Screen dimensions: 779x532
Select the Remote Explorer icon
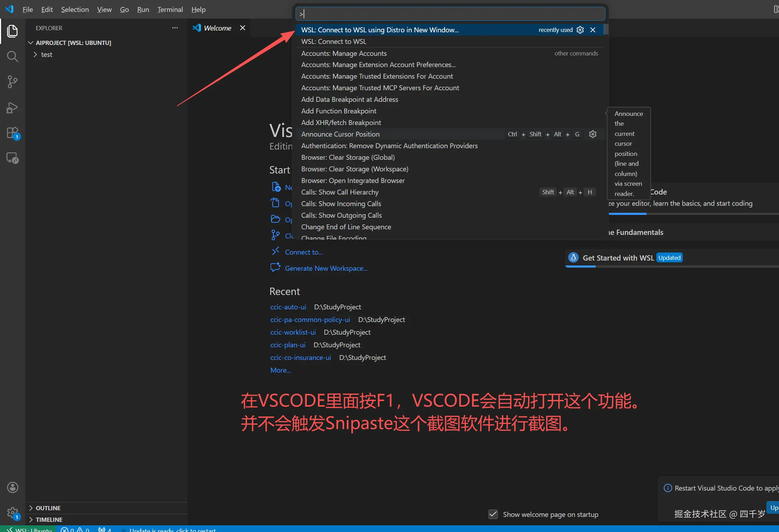(x=13, y=158)
